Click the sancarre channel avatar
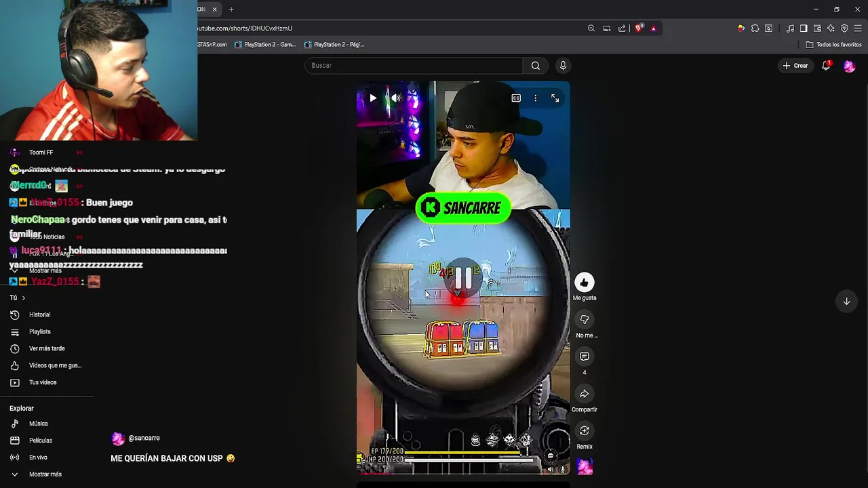Image resolution: width=868 pixels, height=488 pixels. coord(118,439)
